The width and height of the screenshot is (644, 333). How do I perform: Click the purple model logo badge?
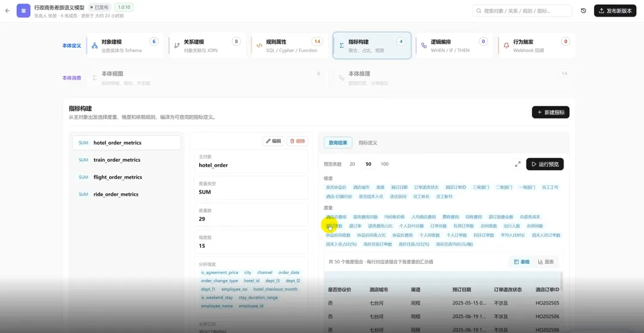click(x=23, y=11)
